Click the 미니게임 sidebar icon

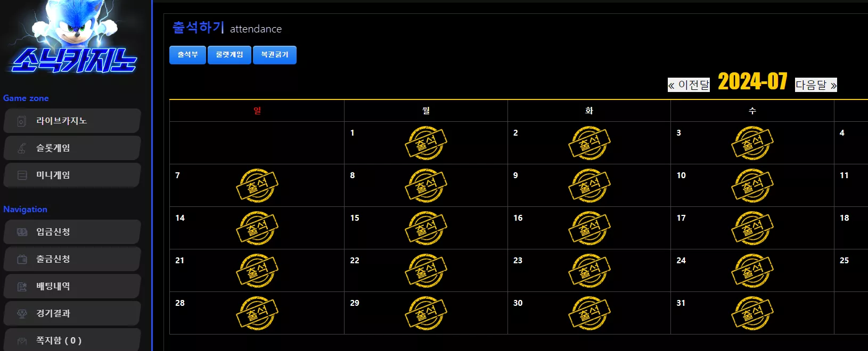pos(22,175)
